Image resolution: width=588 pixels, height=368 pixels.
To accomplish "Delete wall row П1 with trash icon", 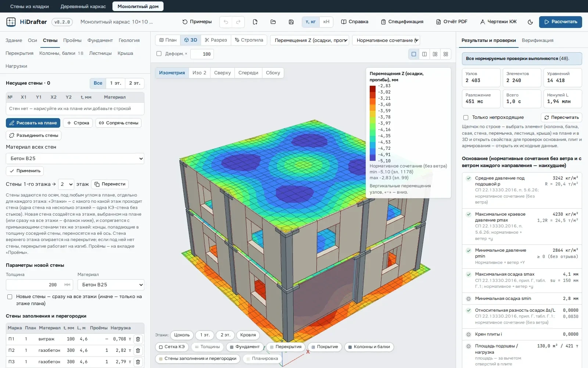I will [138, 339].
